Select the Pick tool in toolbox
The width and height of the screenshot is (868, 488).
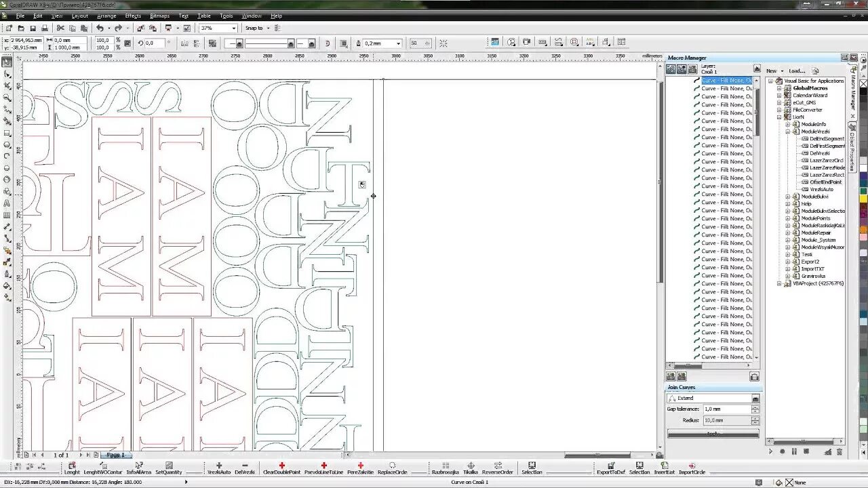pos(7,62)
